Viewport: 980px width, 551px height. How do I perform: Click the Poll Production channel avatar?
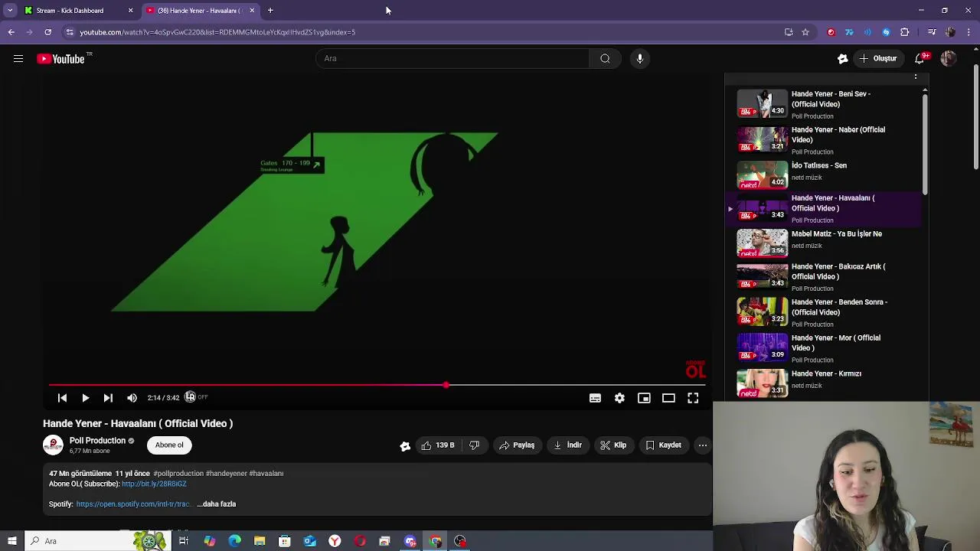53,445
